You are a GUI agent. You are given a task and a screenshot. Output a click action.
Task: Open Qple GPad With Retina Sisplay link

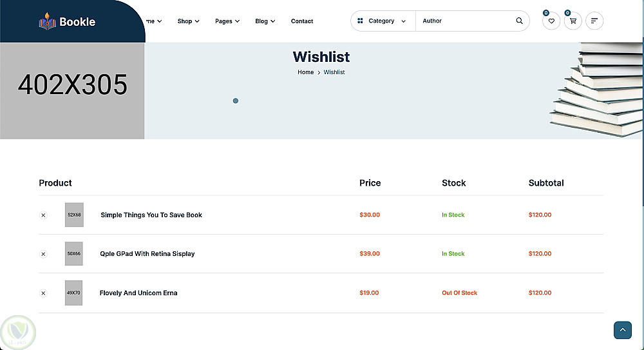pyautogui.click(x=147, y=254)
